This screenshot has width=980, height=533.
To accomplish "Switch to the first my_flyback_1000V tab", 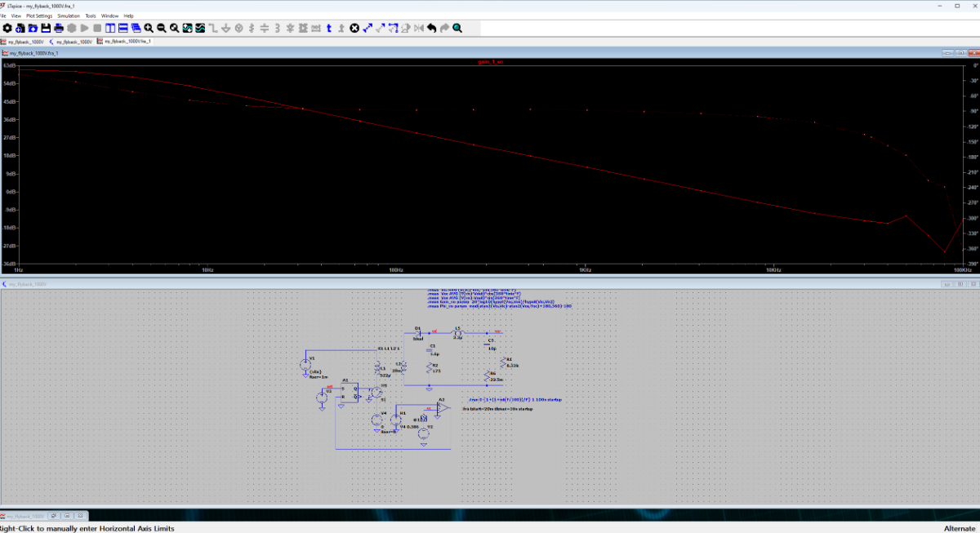I will coord(24,40).
